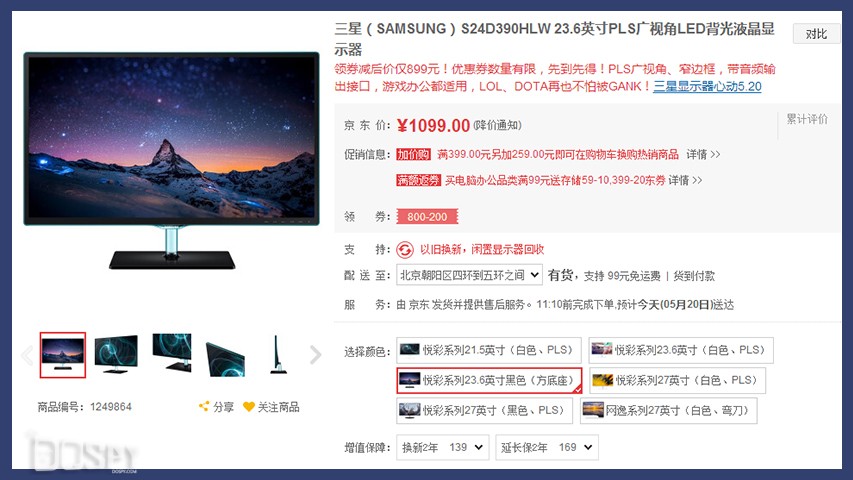Click the 降价通知 price alert link
The image size is (853, 480).
(x=497, y=125)
